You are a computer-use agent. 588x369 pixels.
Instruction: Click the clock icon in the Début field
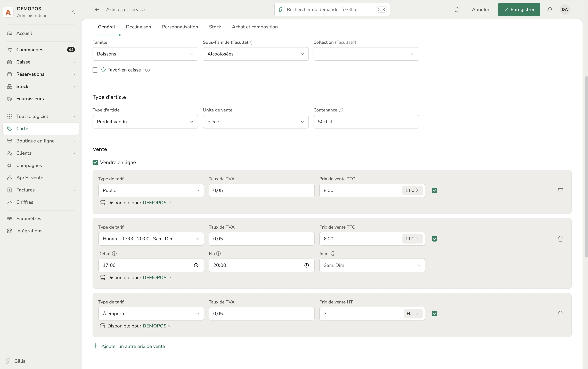click(x=196, y=265)
